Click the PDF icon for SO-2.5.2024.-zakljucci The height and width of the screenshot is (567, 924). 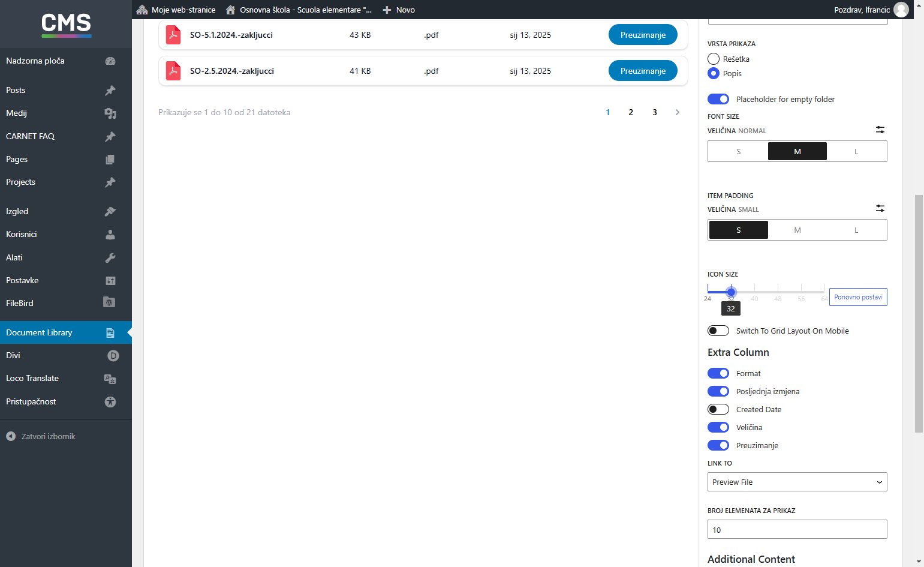(x=173, y=71)
